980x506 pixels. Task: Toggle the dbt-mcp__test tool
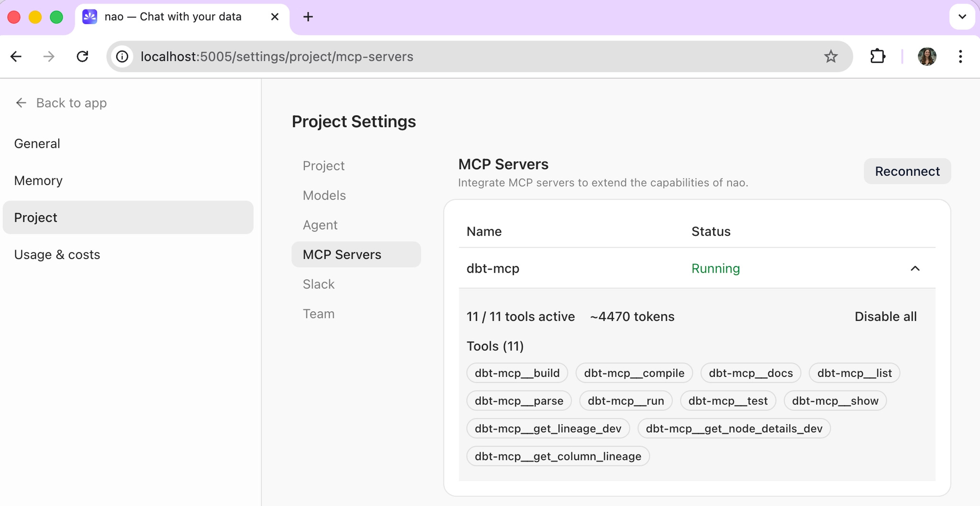pos(728,401)
